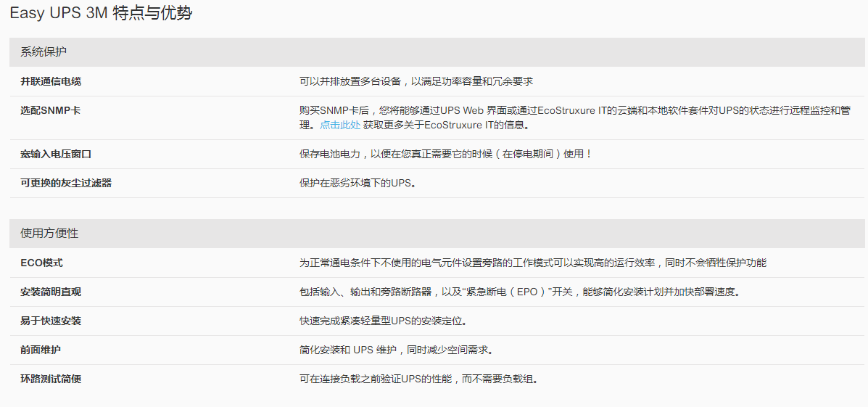Click the 宽输入电压窗口 row label
The image size is (868, 407).
tap(56, 154)
